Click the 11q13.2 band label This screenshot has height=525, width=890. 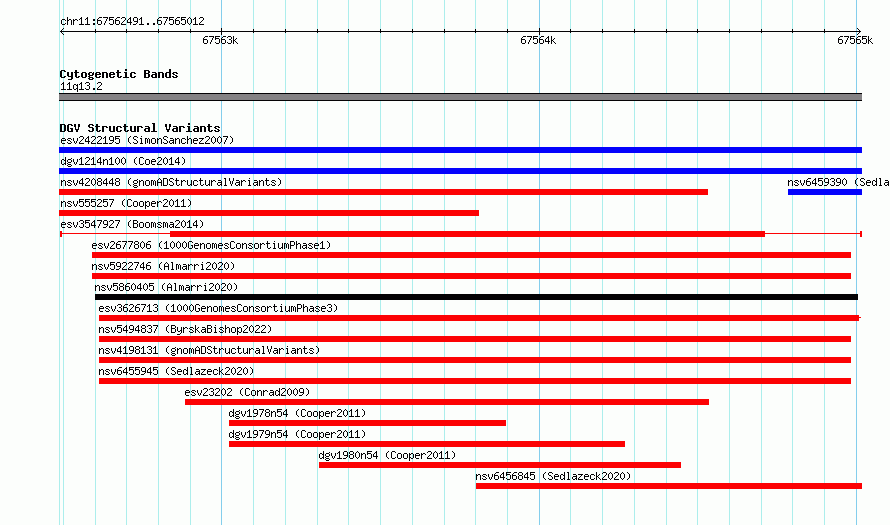click(81, 86)
